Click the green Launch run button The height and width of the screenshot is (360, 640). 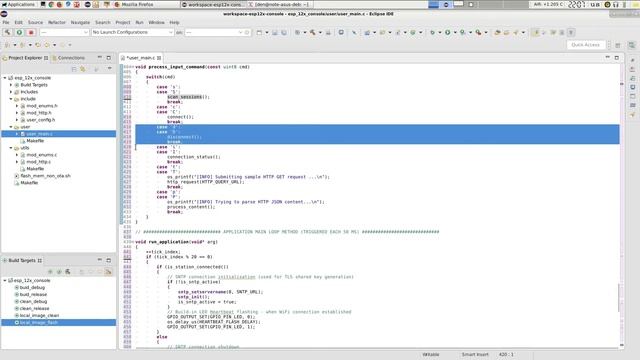point(19,32)
